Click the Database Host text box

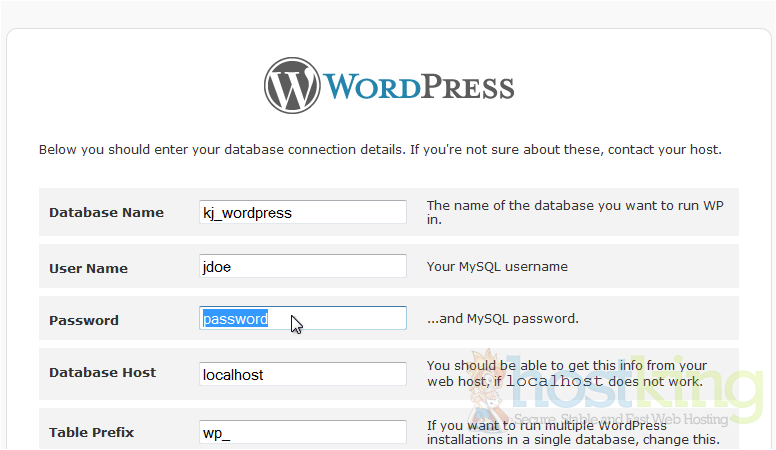coord(303,374)
